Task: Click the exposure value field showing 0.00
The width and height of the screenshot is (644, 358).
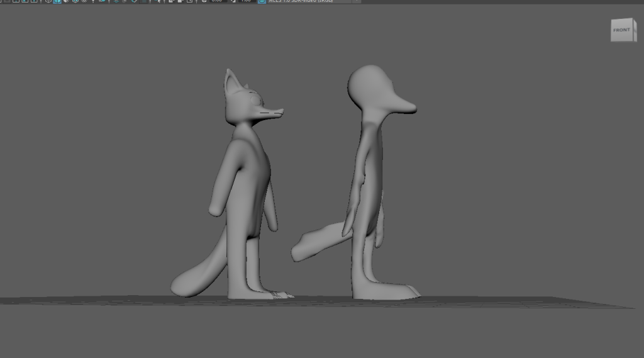Action: tap(217, 1)
